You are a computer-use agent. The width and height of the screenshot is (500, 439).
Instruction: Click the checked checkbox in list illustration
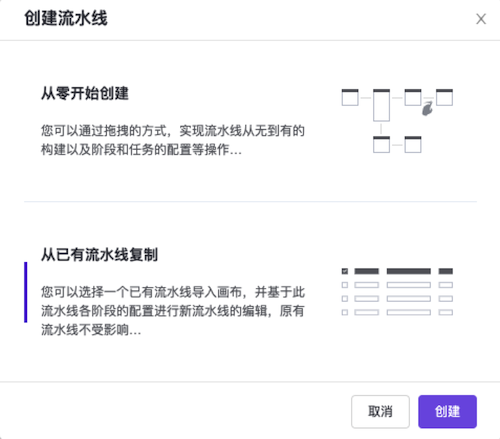(345, 271)
